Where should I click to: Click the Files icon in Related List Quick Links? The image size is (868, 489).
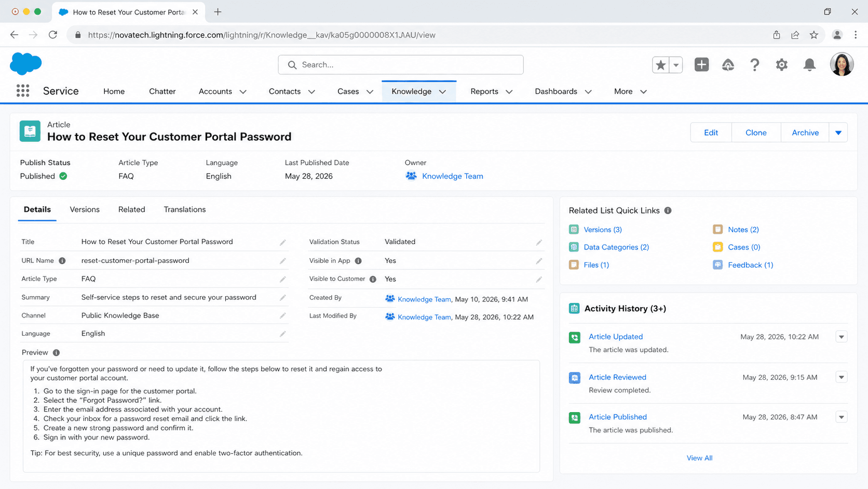point(574,265)
